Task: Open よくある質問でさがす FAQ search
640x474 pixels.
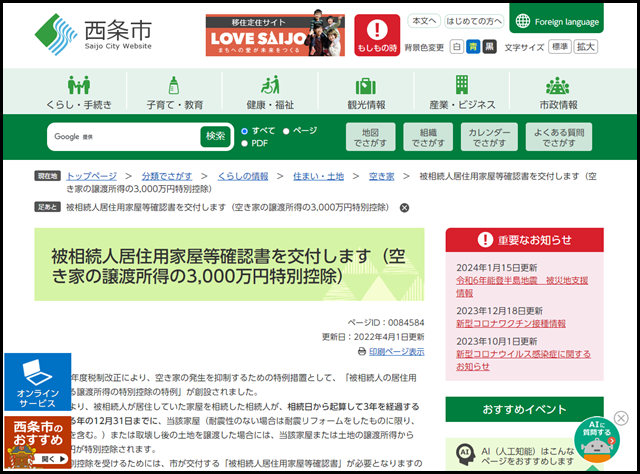Action: pyautogui.click(x=559, y=137)
